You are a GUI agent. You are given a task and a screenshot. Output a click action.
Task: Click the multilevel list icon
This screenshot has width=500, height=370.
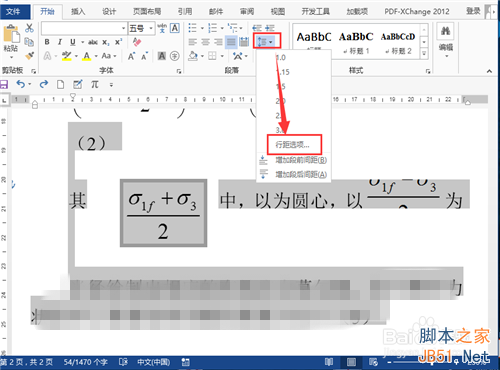(232, 28)
